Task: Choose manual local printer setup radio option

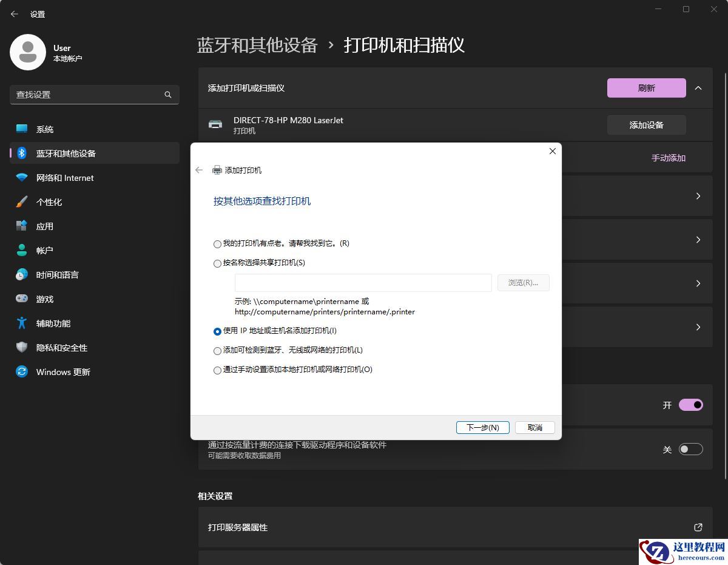Action: (217, 370)
